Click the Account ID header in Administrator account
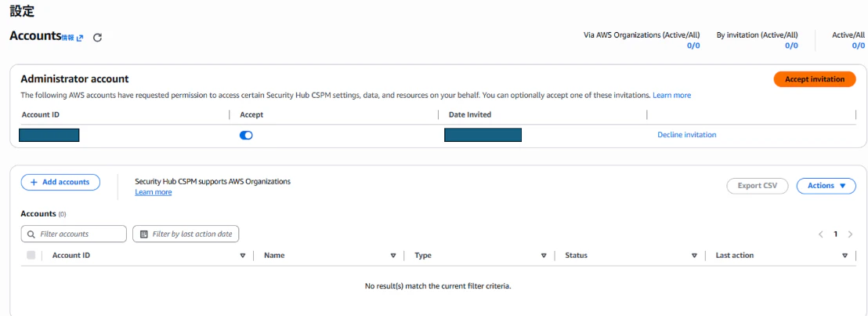 41,114
